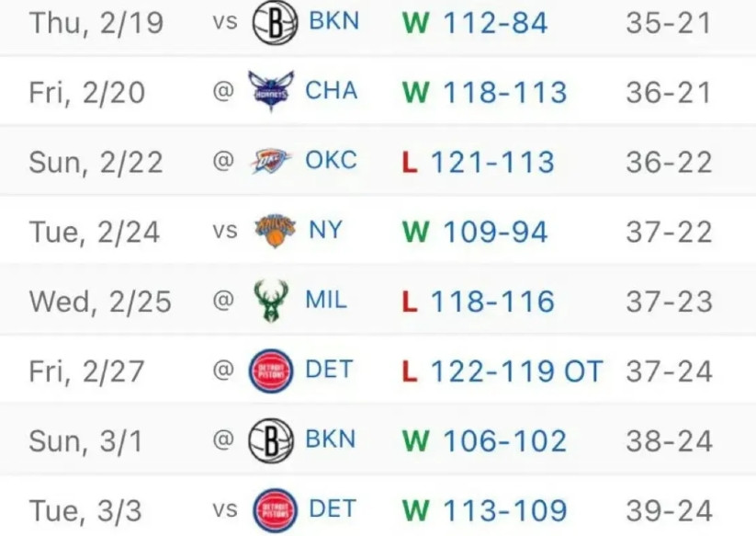Open the 122-119 OT game score
The width and height of the screenshot is (756, 536).
516,371
